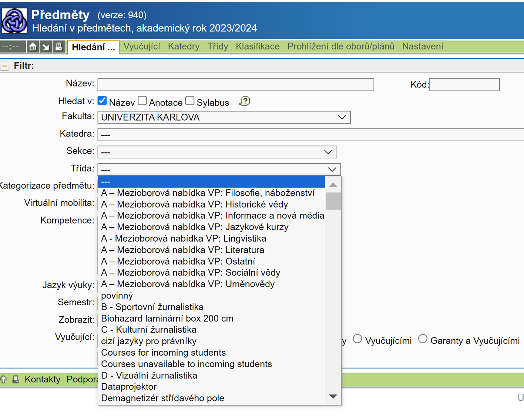Choose 'B - Sportovní žurnalistika' from the list

152,307
